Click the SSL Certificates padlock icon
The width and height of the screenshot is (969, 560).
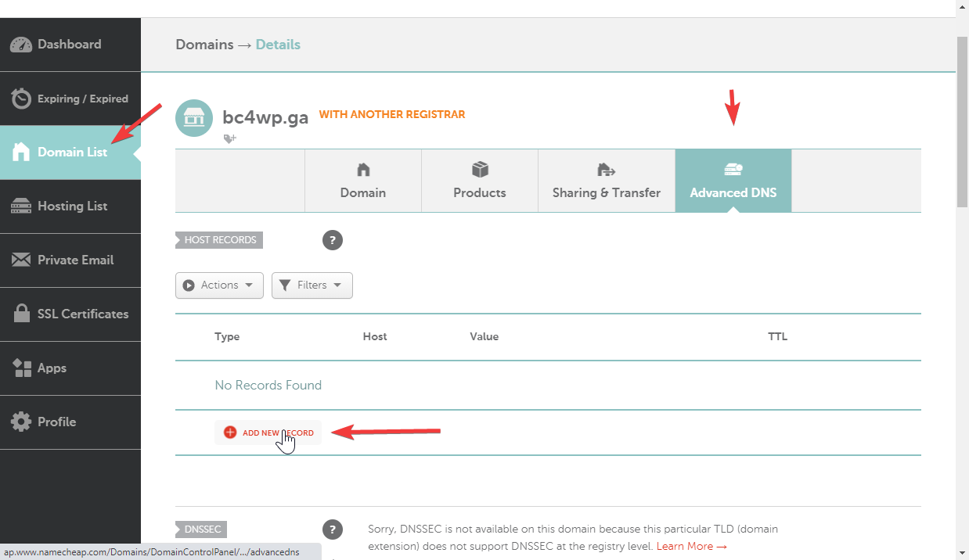click(x=22, y=314)
